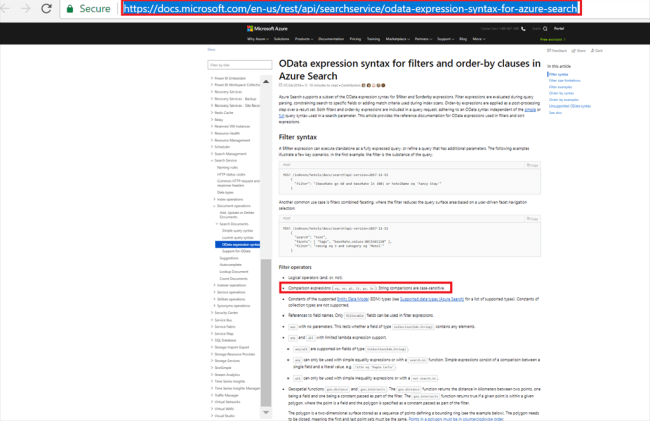Jump to Filter size limitations section

565,80
